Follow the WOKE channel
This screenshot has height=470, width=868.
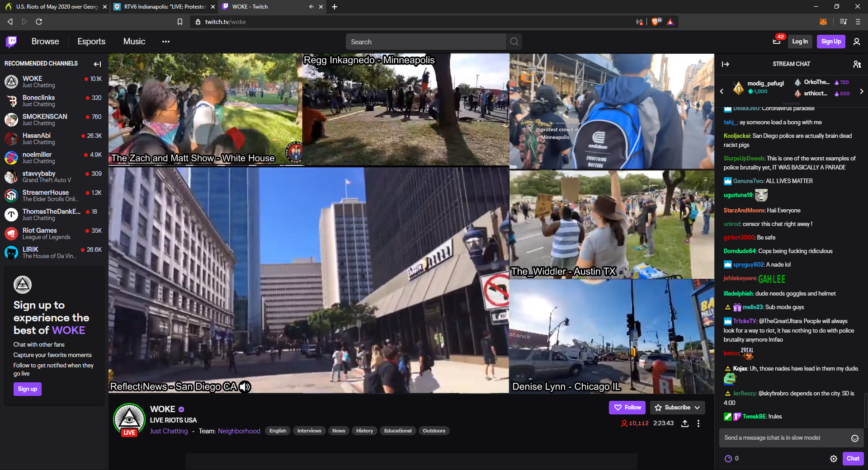click(x=627, y=408)
